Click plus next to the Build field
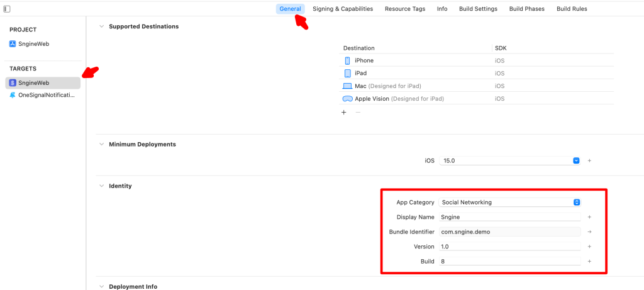This screenshot has width=644, height=290. (589, 262)
